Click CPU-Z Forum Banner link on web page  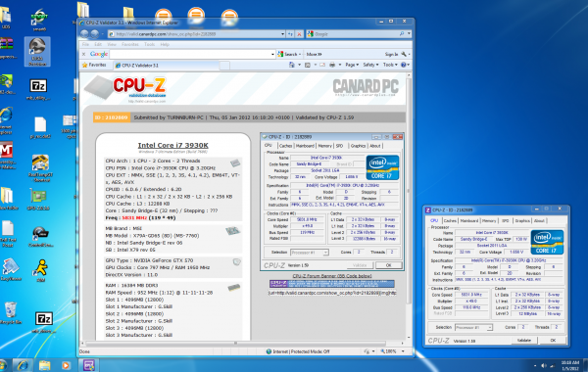(332, 276)
